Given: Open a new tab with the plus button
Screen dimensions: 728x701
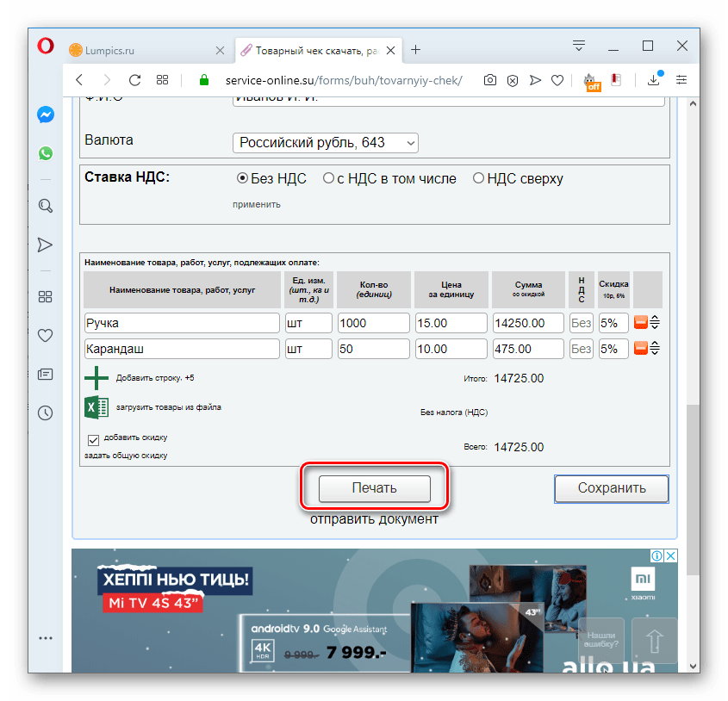Looking at the screenshot, I should tap(416, 50).
